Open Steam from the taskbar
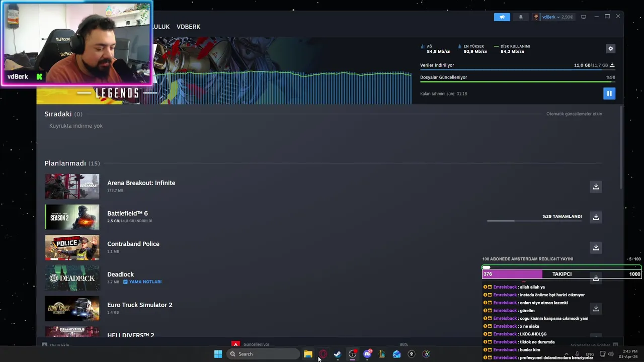 (337, 354)
